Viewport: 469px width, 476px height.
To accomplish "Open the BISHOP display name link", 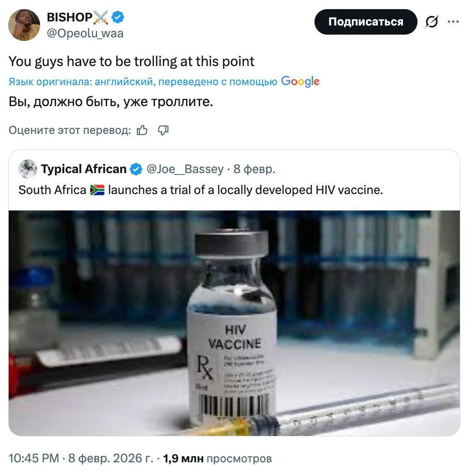I will 70,18.
